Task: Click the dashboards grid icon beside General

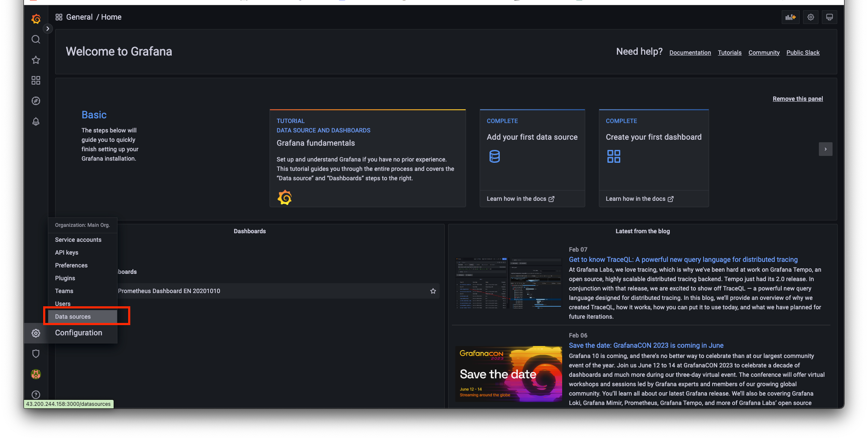Action: (x=59, y=17)
